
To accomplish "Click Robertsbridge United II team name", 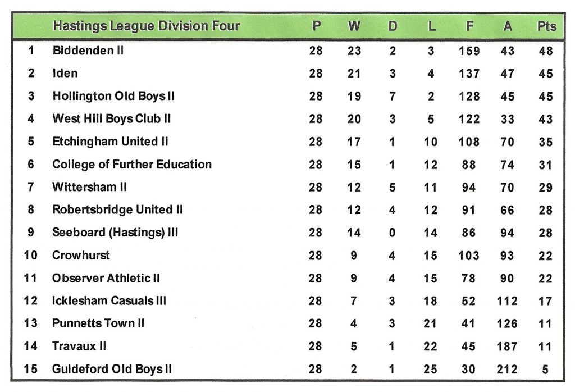I will pos(117,210).
